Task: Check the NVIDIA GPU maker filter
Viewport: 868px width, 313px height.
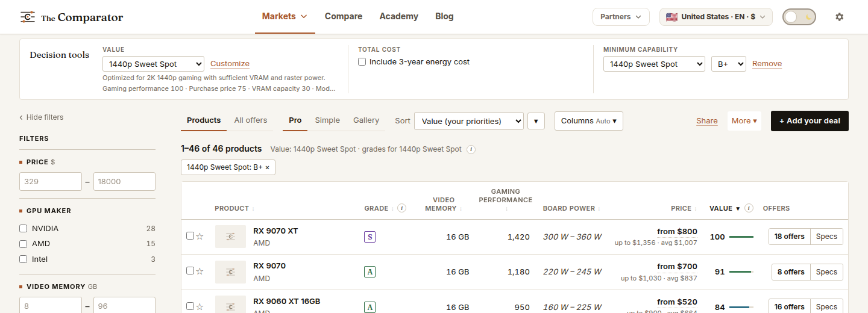Action: click(24, 229)
